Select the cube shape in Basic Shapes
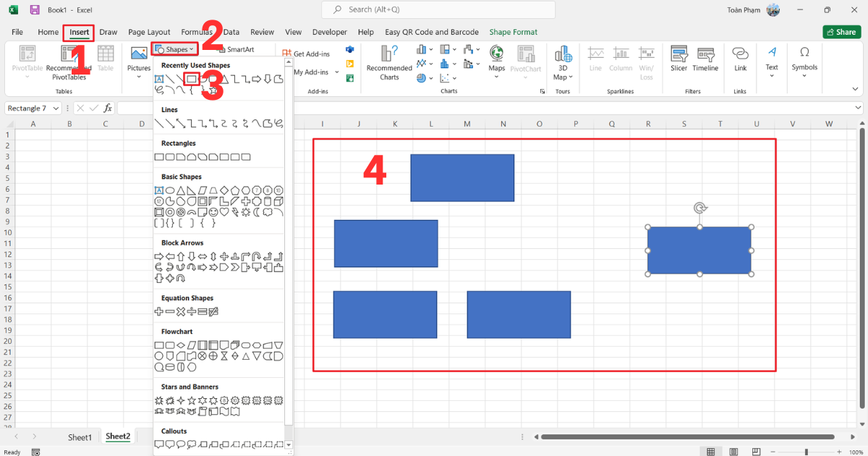Image resolution: width=868 pixels, height=456 pixels. 278,201
